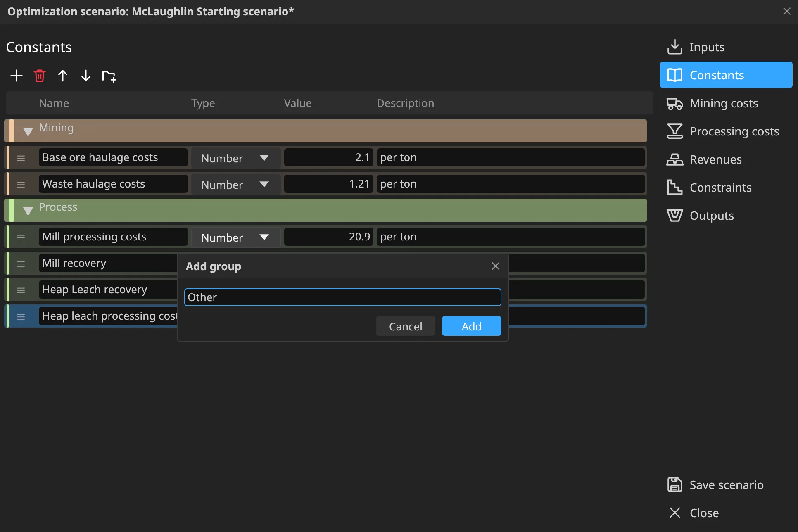Click value field showing 2.1
Screen dimensions: 798x532
[x=328, y=157]
